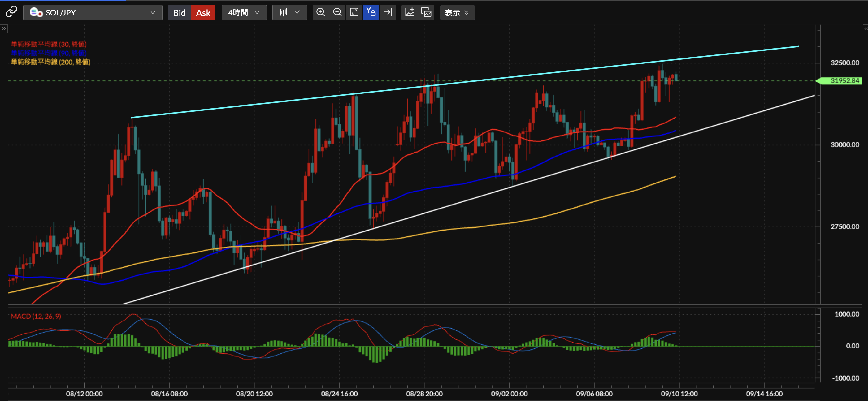Click the white lower trendline
The width and height of the screenshot is (868, 401).
469,199
